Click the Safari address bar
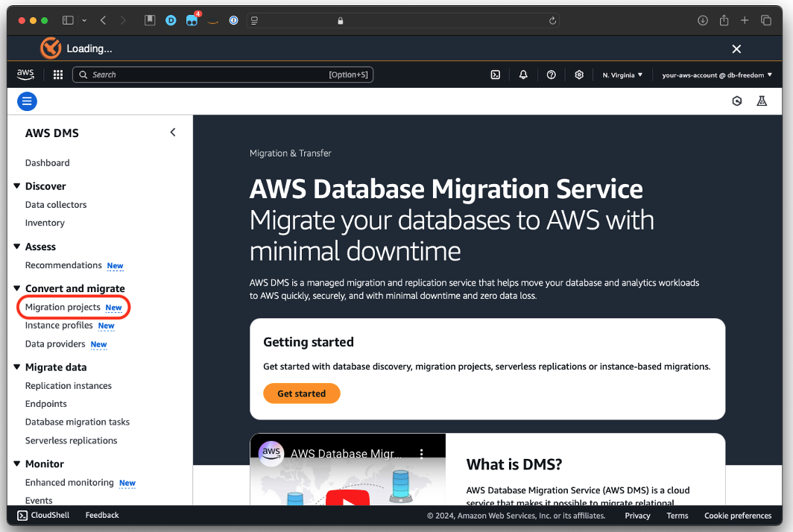Screen dimensions: 793x532 (x=402, y=21)
